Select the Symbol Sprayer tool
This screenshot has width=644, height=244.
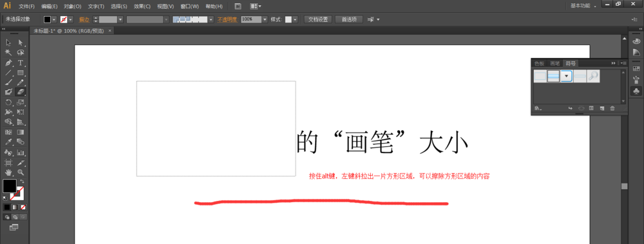[x=8, y=153]
